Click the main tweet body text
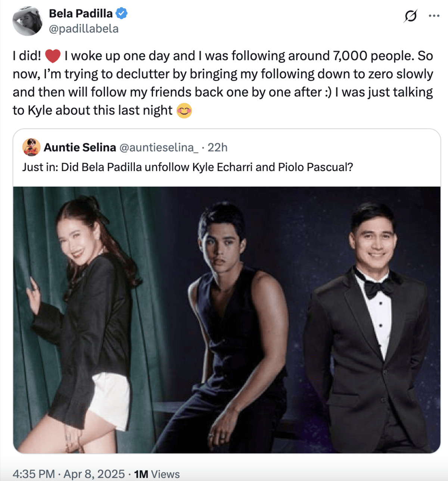Screen dimensions: 448x481 click(x=223, y=83)
